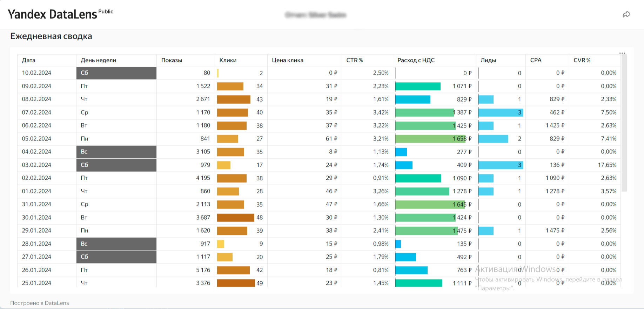Click the Показы column header
This screenshot has height=309, width=644.
[172, 60]
